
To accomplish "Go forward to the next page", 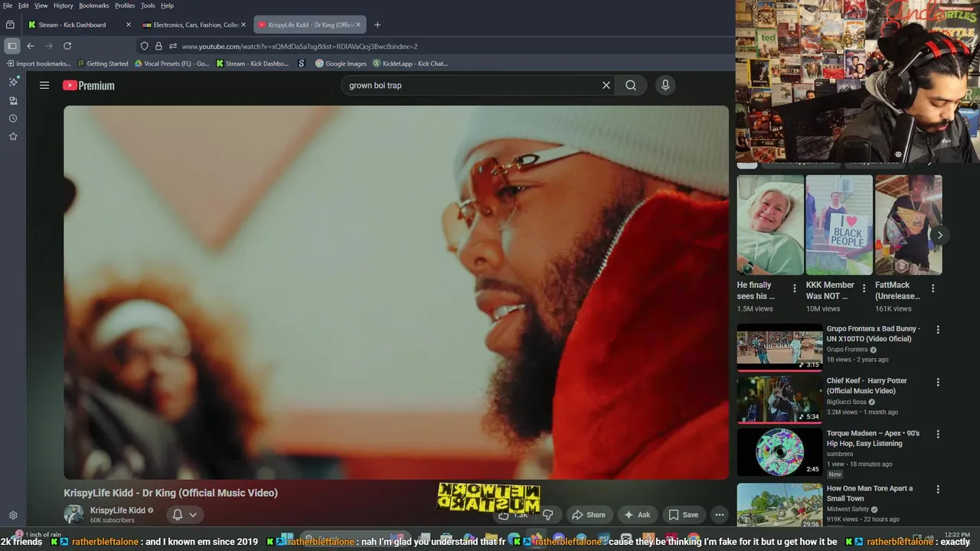I will [x=49, y=46].
